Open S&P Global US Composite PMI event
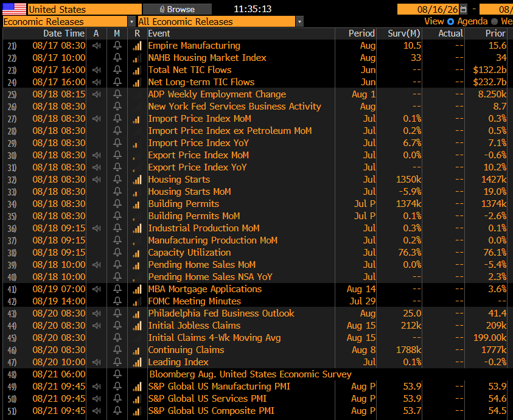The image size is (513, 420). point(211,410)
